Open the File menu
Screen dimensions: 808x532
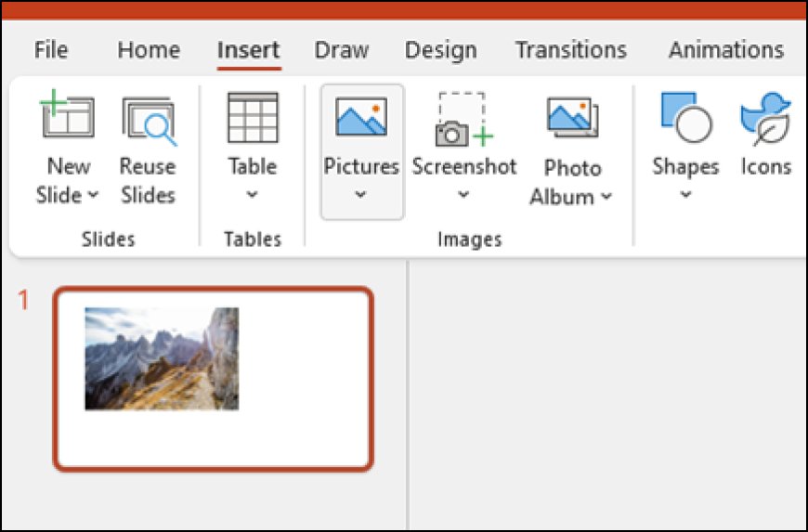pyautogui.click(x=51, y=50)
